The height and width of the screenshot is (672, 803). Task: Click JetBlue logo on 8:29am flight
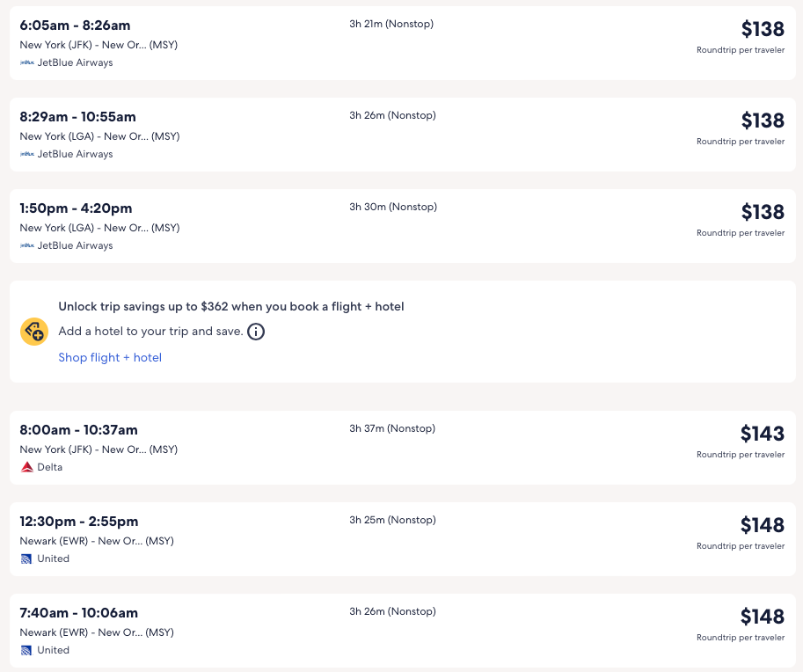pos(27,154)
